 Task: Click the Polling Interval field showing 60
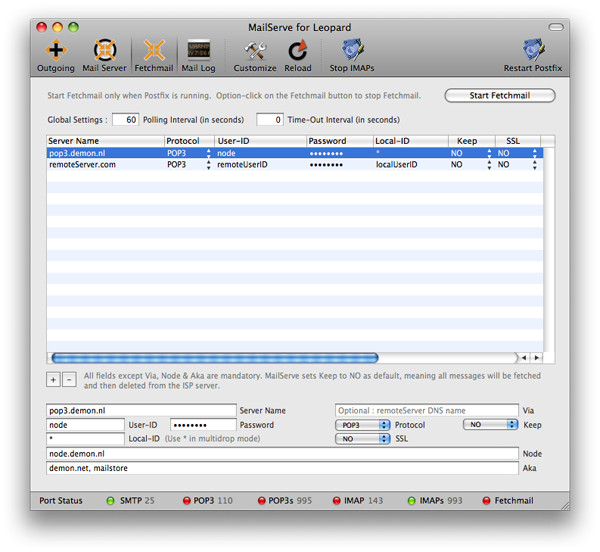coord(126,120)
